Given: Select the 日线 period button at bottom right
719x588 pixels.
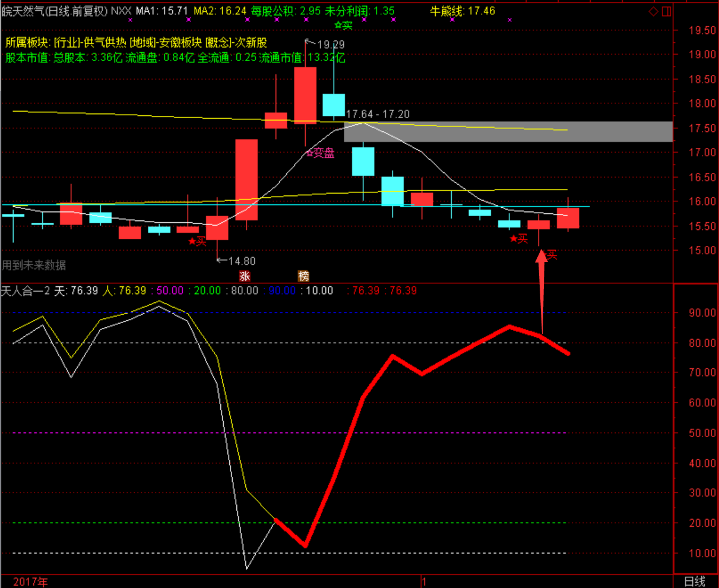Looking at the screenshot, I should coord(695,581).
